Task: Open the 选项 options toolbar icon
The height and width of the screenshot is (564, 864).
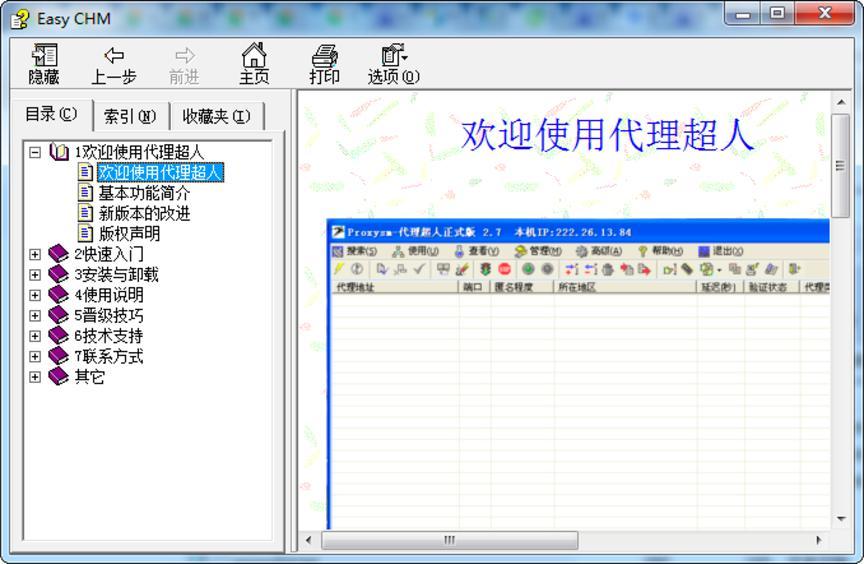Action: [x=393, y=64]
